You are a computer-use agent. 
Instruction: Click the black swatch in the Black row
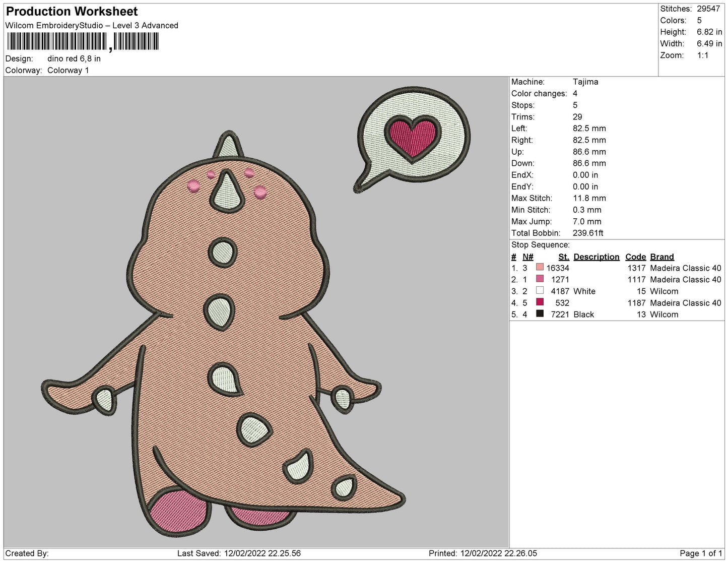click(540, 314)
